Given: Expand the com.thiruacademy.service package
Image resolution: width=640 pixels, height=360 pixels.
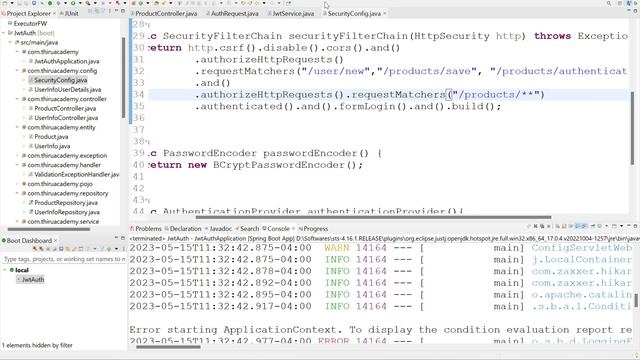Looking at the screenshot, I should click(17, 222).
